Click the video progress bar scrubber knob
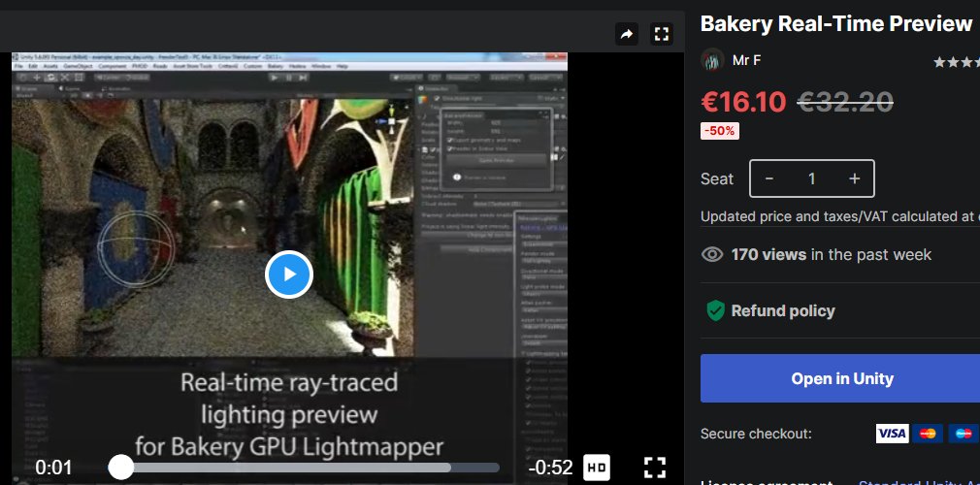 click(x=120, y=467)
